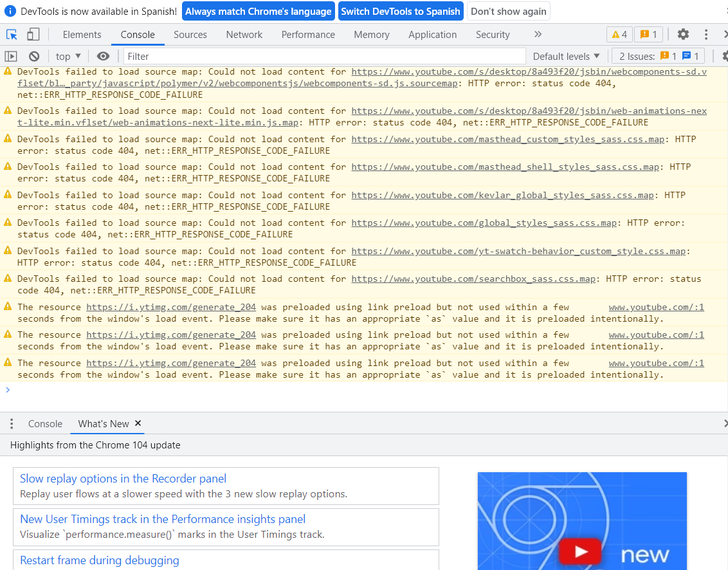
Task: Activate the inspect element picker icon
Action: (x=12, y=35)
